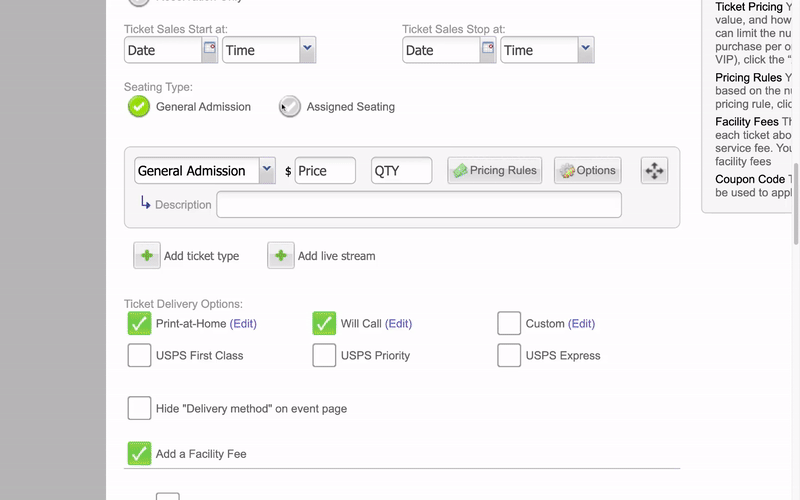Open the ticket Options button
The image size is (800, 500).
pos(587,170)
